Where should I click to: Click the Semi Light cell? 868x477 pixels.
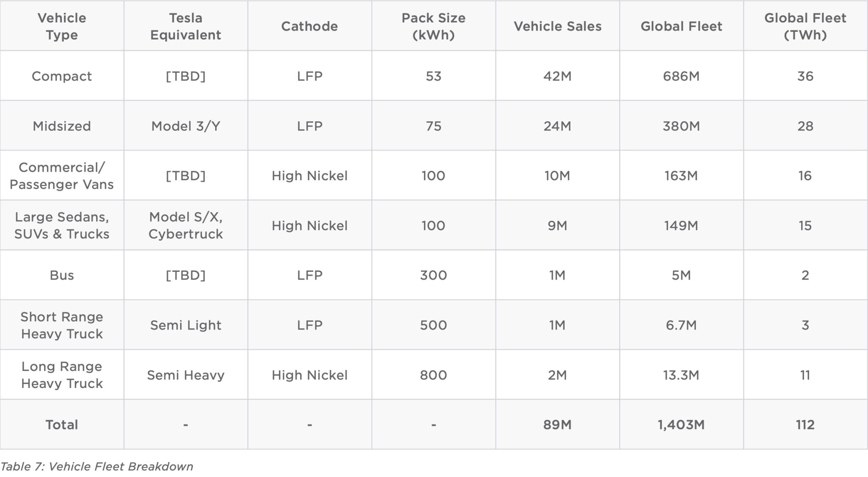tap(186, 325)
